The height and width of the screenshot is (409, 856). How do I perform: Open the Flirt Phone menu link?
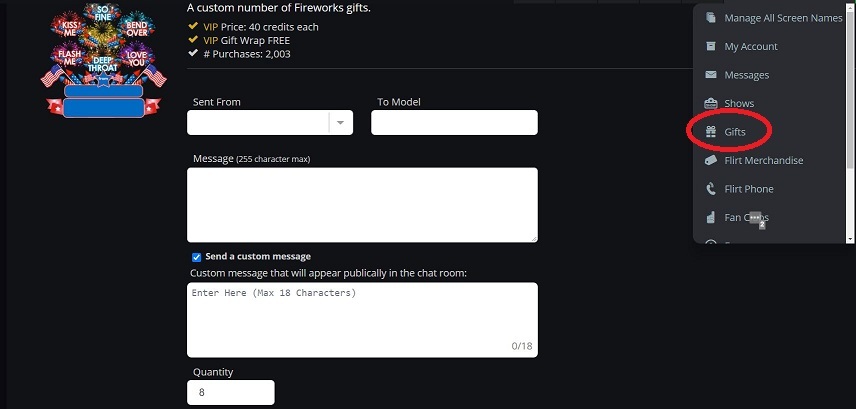click(748, 188)
